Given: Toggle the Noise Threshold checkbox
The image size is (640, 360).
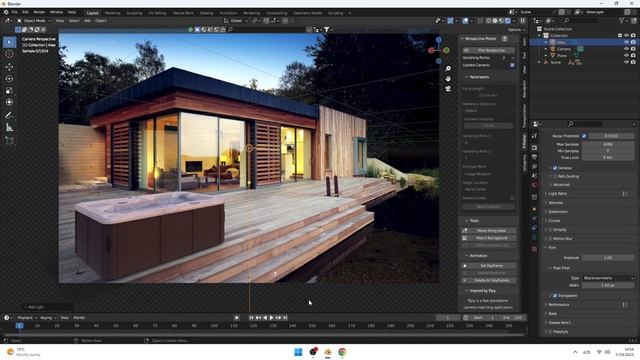Looking at the screenshot, I should [584, 136].
